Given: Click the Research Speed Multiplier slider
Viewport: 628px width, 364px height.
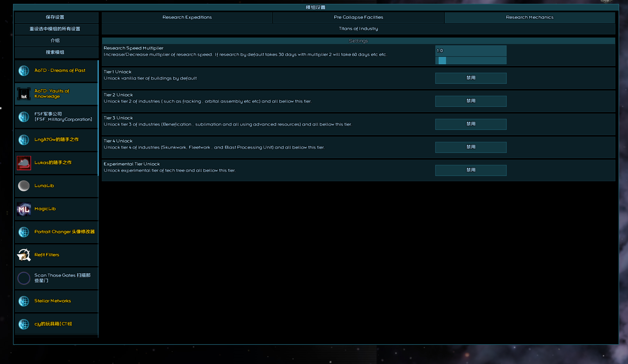Looking at the screenshot, I should (470, 61).
